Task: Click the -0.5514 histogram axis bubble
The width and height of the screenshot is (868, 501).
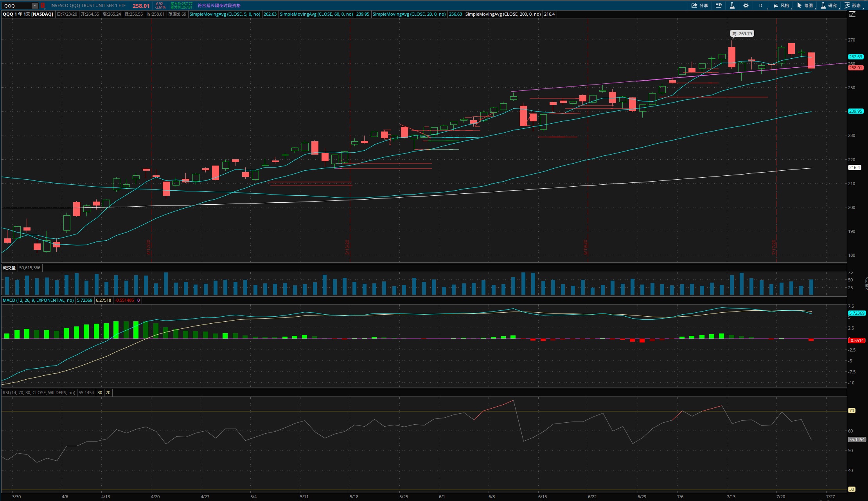Action: click(856, 341)
